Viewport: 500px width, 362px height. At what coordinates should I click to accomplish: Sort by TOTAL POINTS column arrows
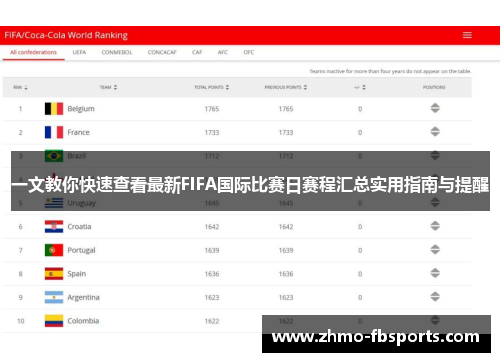point(227,87)
